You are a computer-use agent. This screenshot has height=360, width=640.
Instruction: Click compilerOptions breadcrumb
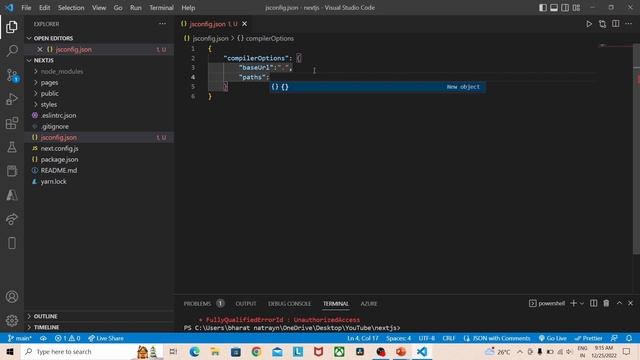pyautogui.click(x=265, y=38)
